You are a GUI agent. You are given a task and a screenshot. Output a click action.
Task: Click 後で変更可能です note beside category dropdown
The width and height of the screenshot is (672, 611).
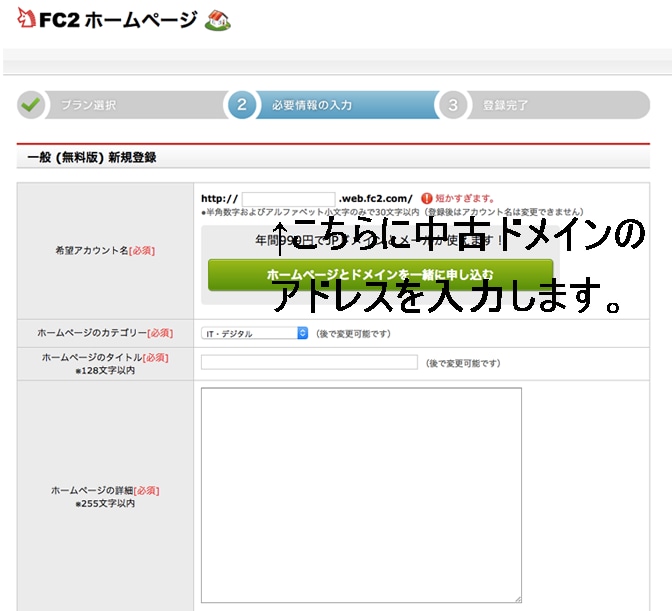point(354,333)
